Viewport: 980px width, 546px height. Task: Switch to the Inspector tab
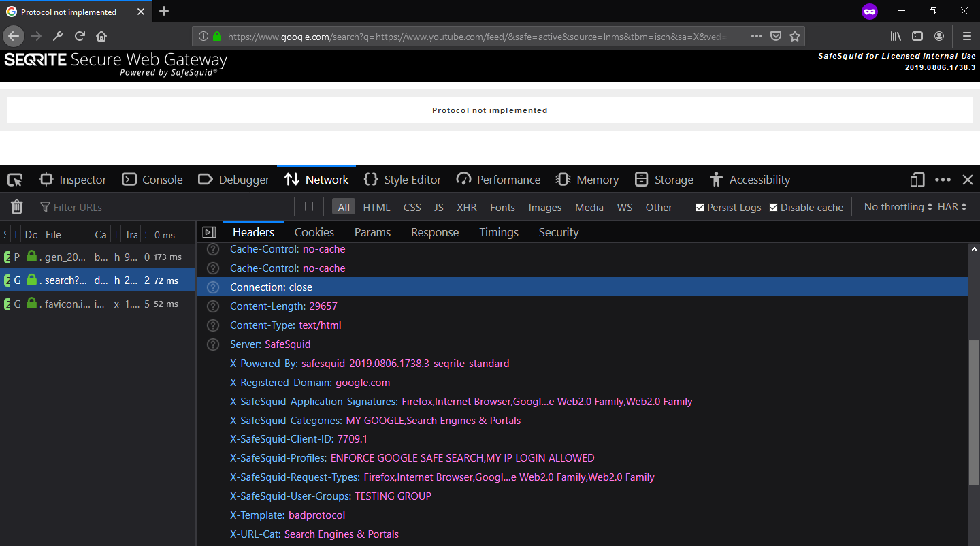73,180
